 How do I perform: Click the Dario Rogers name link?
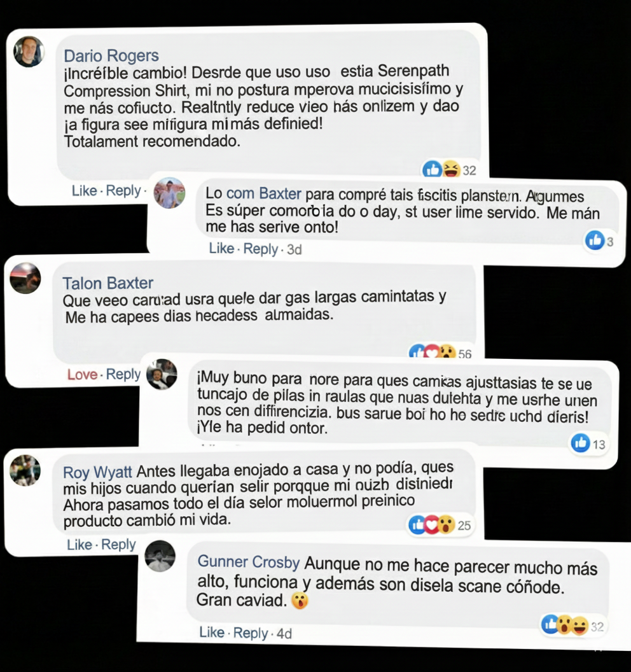tap(111, 56)
